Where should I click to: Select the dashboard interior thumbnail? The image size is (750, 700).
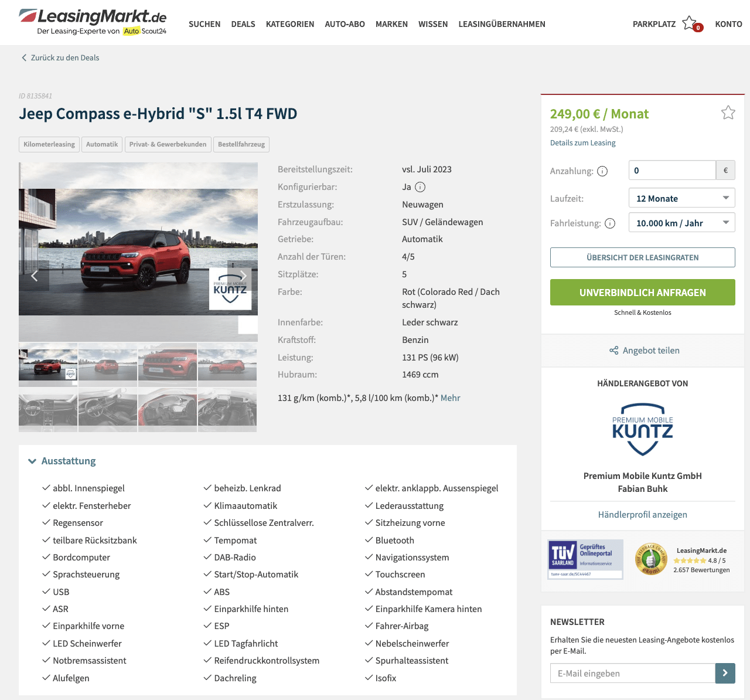point(48,410)
